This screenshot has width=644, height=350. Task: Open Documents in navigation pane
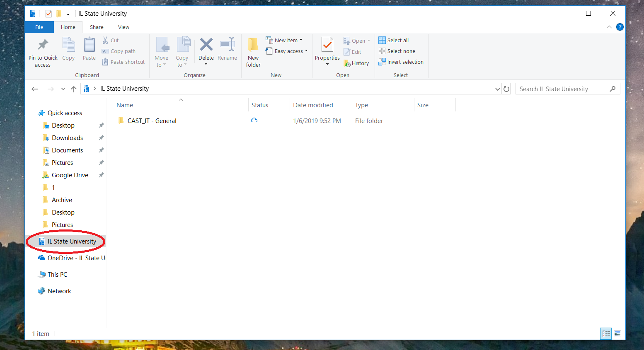[67, 150]
